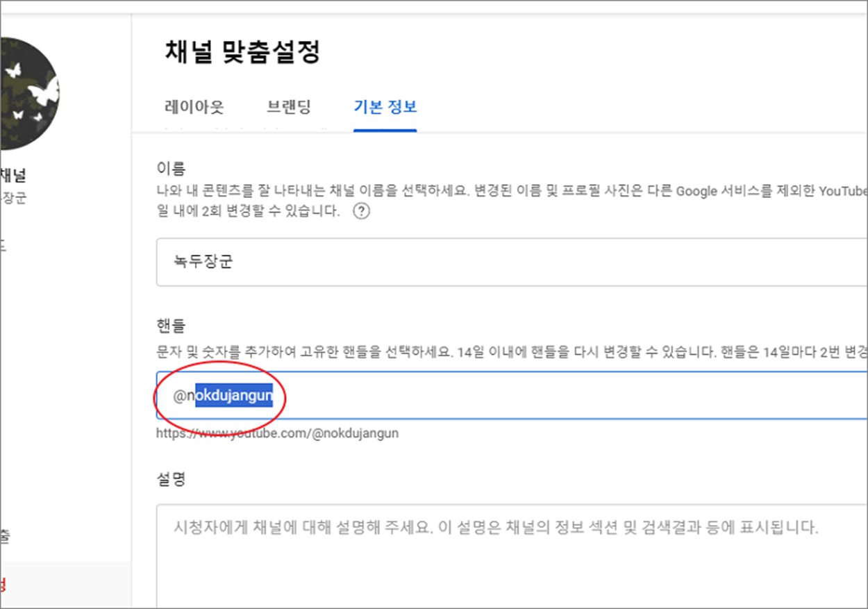Switch to the 브랜딩 tab
Screen dimensions: 868x609
click(x=289, y=108)
